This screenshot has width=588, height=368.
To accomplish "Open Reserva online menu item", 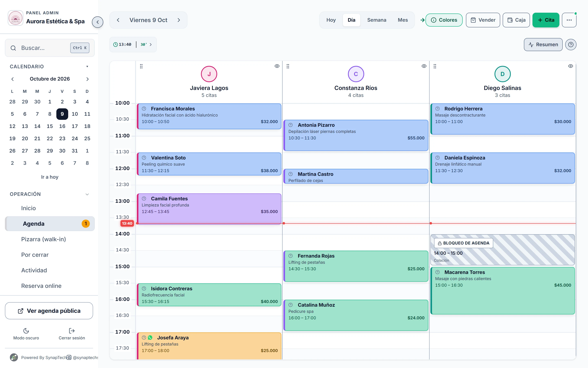I will point(50,286).
